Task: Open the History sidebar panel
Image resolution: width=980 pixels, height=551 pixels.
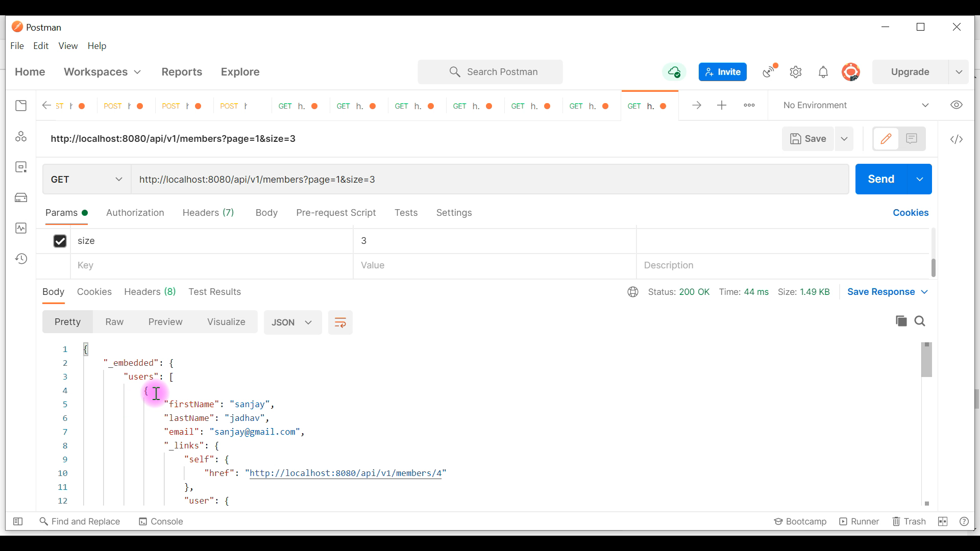Action: [21, 259]
